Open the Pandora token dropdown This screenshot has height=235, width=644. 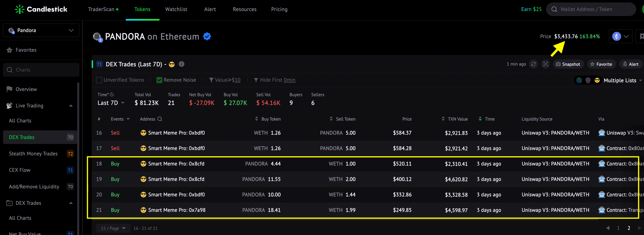41,30
